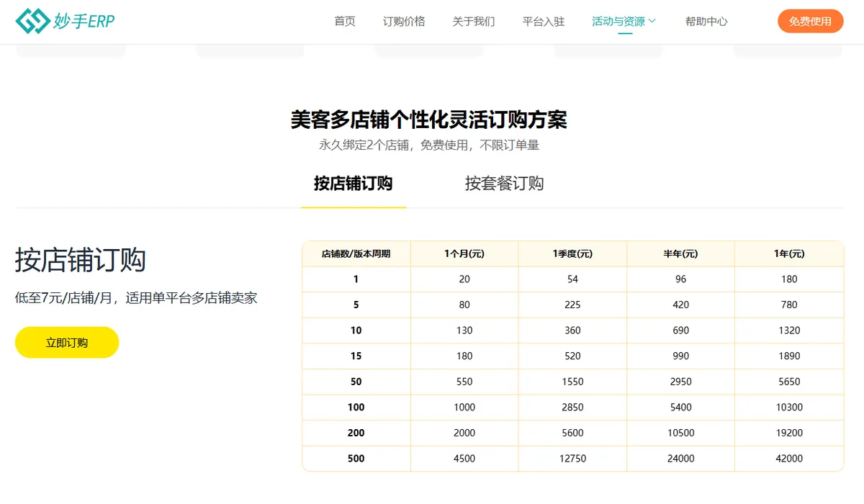
Task: Select the 42000 price cell
Action: [789, 459]
